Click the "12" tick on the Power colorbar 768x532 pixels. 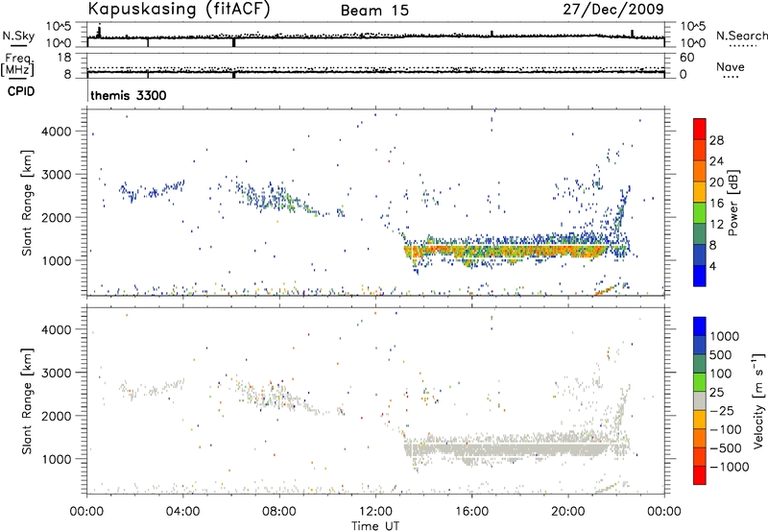point(716,224)
